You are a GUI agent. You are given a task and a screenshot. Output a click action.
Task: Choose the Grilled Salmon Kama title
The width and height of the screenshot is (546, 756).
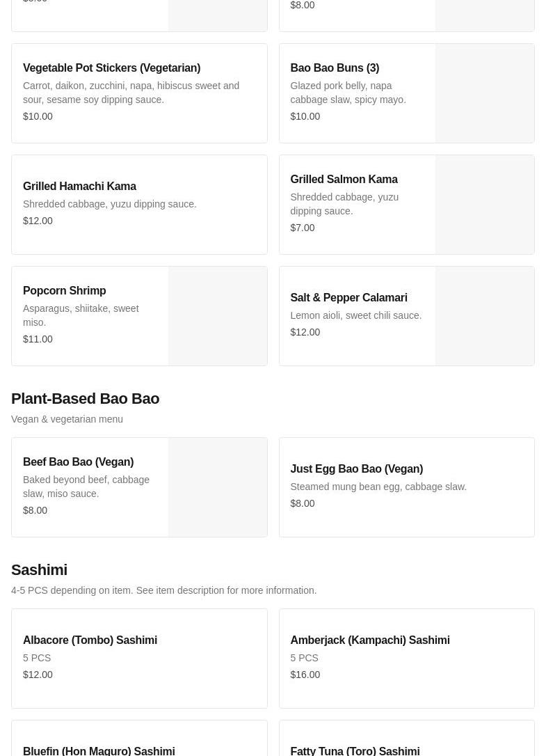(344, 180)
